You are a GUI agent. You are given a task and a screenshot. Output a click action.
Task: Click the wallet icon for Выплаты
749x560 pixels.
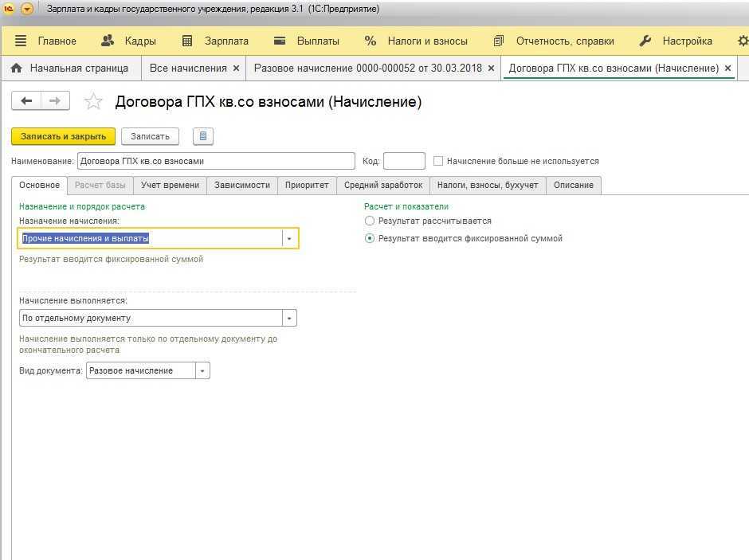[x=280, y=41]
